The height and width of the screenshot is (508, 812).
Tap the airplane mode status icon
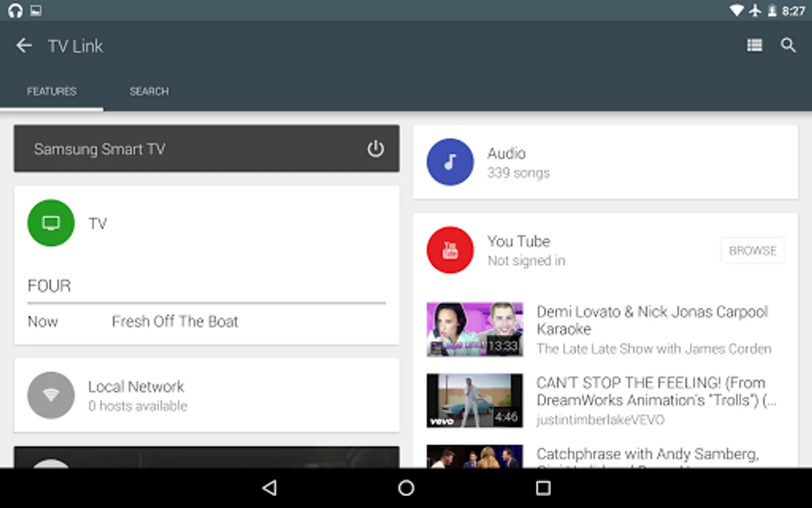click(x=755, y=11)
